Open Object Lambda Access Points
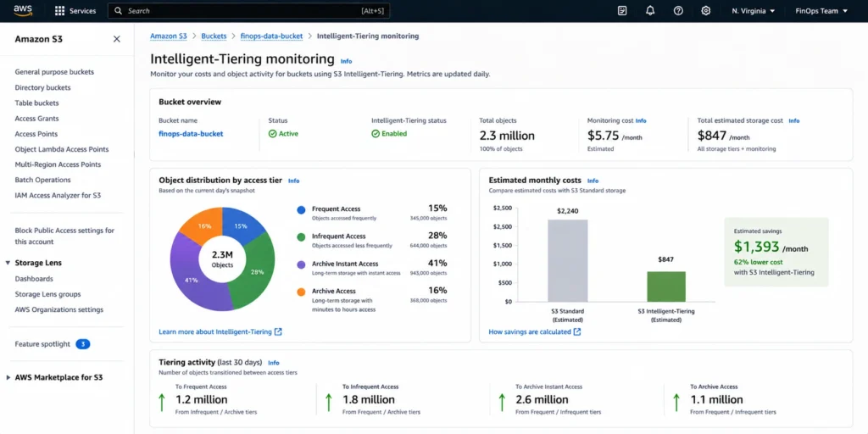The width and height of the screenshot is (868, 434). click(x=61, y=149)
